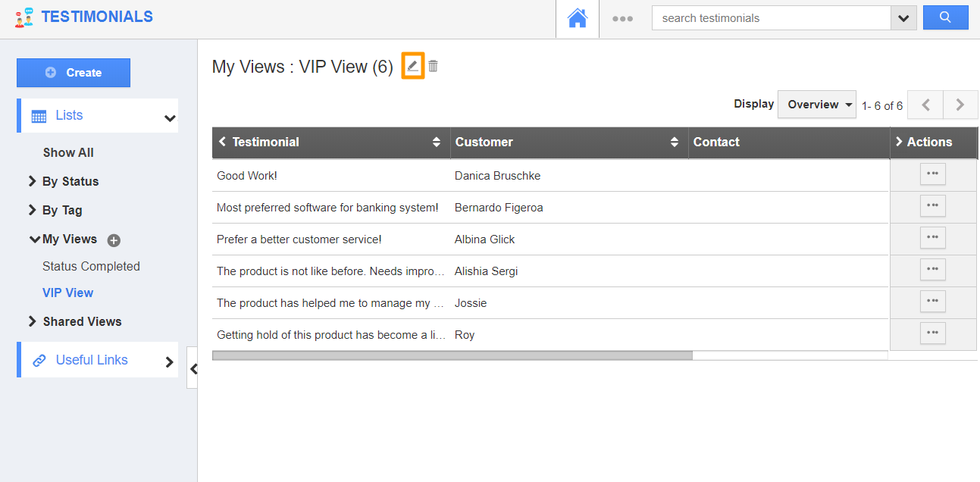Expand the Shared Views group
The height and width of the screenshot is (482, 980).
point(33,321)
